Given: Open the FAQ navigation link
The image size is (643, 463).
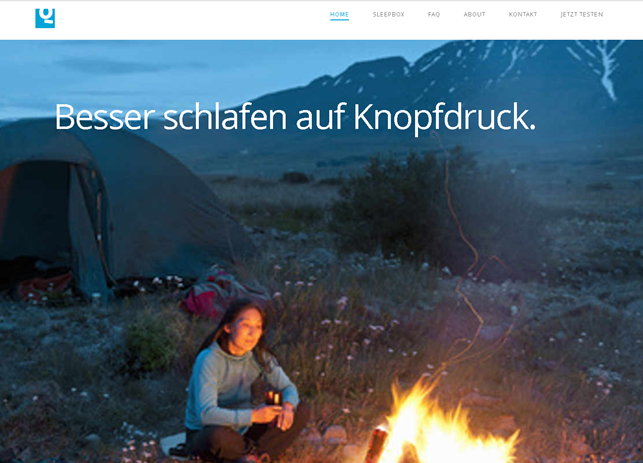Looking at the screenshot, I should [x=434, y=14].
